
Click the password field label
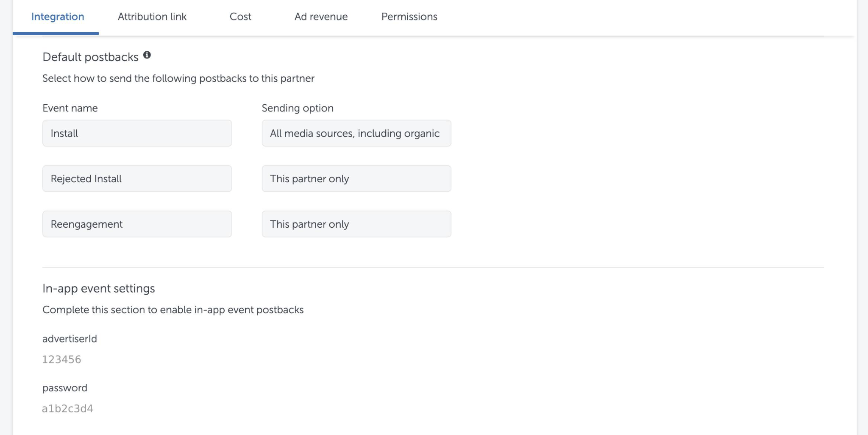65,388
